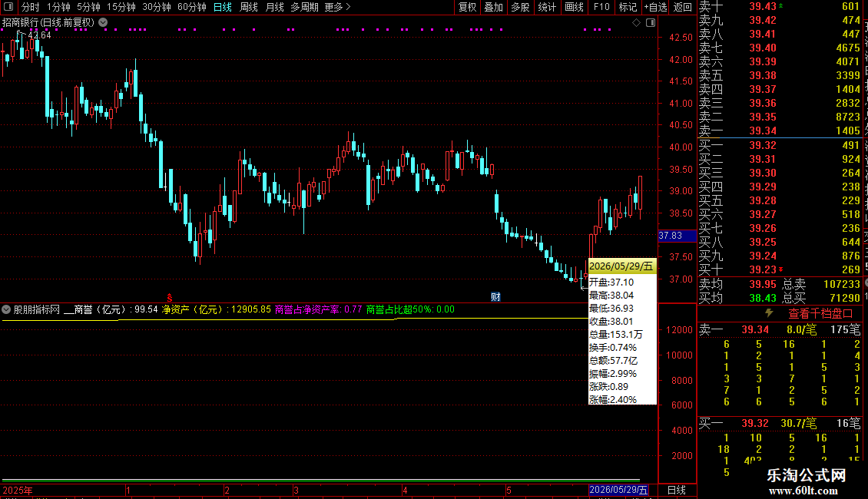The width and height of the screenshot is (868, 499).
Task: Expand the 招商银行 chart title dropdown
Action: [103, 23]
